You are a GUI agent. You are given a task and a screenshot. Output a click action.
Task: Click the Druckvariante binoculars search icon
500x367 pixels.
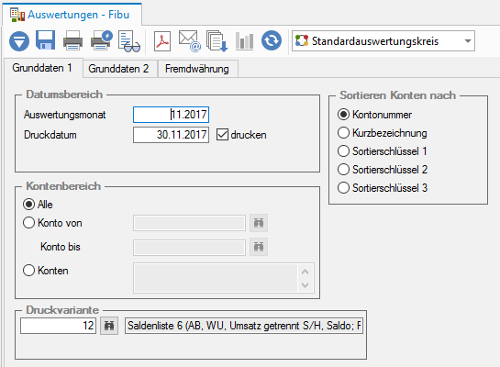coord(109,325)
